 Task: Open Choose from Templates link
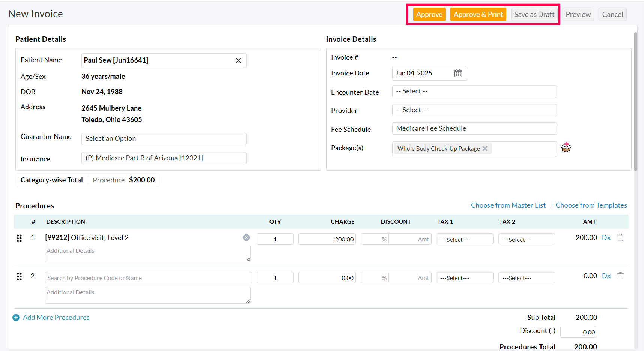(x=591, y=205)
